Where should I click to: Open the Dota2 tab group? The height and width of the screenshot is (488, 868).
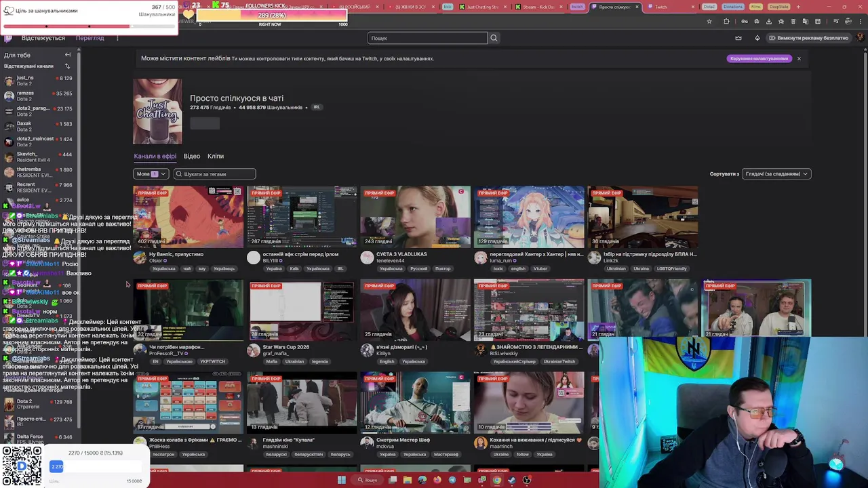[x=709, y=7]
